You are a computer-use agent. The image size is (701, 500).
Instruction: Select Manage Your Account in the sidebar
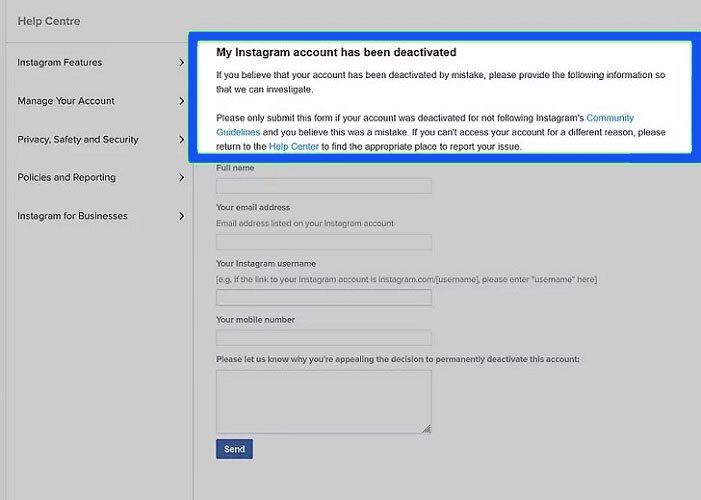point(66,101)
